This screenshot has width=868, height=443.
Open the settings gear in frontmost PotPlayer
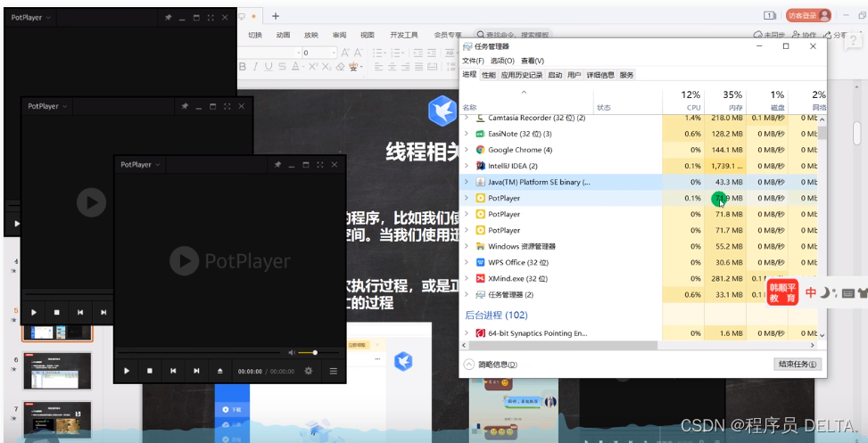click(x=309, y=371)
